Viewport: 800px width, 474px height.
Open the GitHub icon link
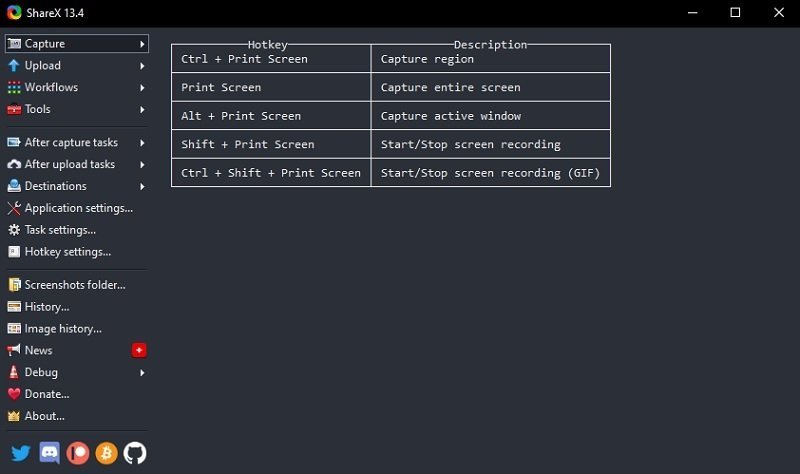(x=135, y=453)
